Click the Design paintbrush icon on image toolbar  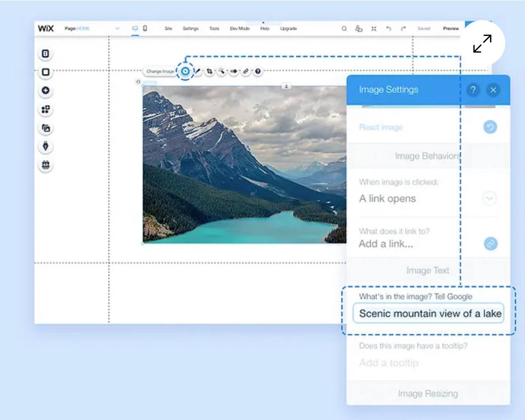[198, 71]
